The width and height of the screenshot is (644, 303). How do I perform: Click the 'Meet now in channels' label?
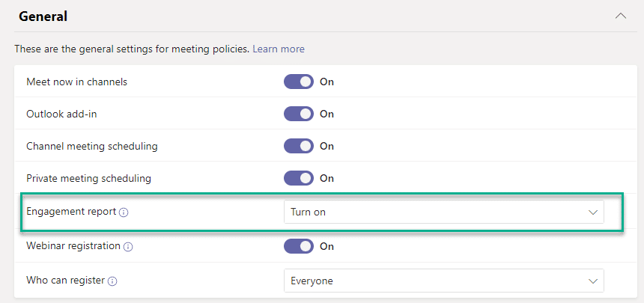tap(77, 82)
